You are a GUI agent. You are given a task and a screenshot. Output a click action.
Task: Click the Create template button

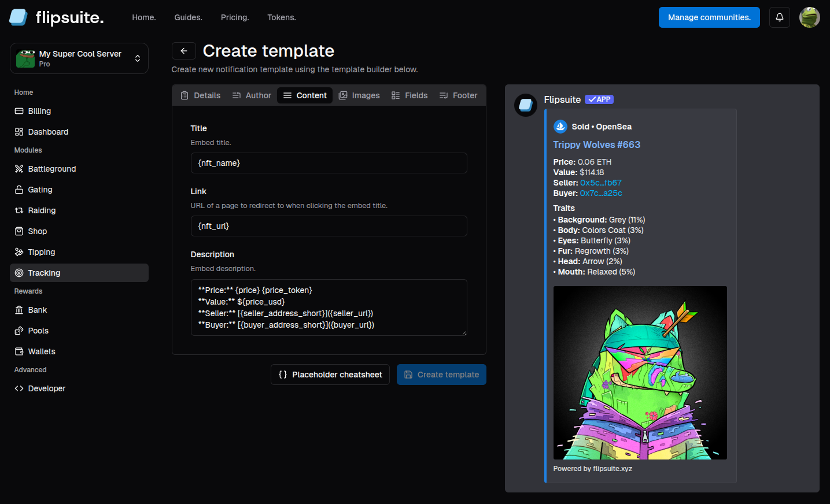click(441, 375)
